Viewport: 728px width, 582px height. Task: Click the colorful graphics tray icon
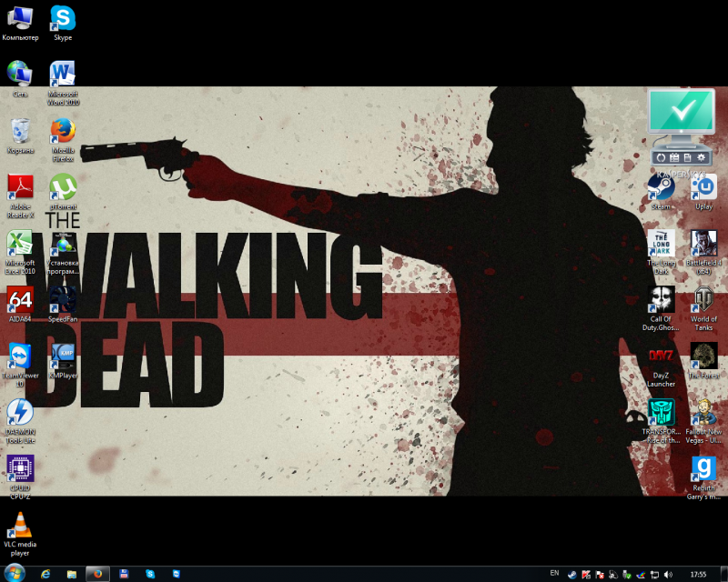(641, 575)
